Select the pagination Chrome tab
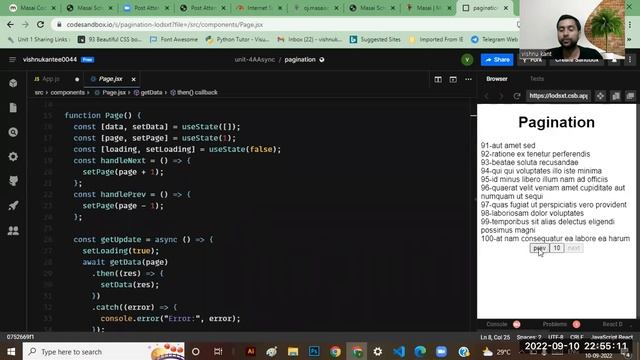 (485, 8)
